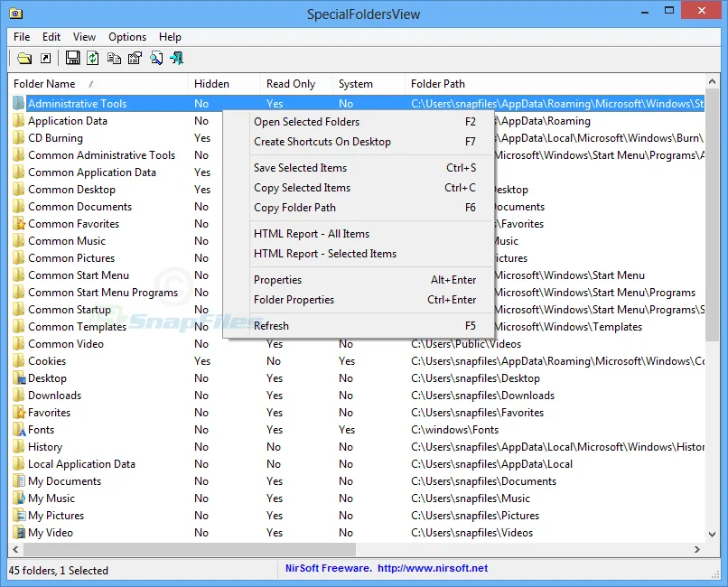The height and width of the screenshot is (587, 728).
Task: Click the horizontal scrollbar right arrow
Action: 697,549
